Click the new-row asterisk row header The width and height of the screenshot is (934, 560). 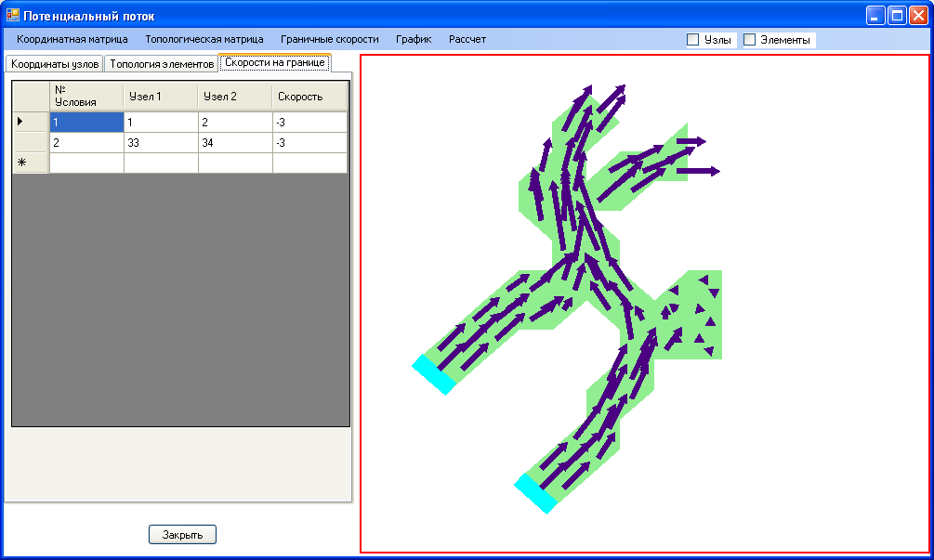[x=31, y=163]
